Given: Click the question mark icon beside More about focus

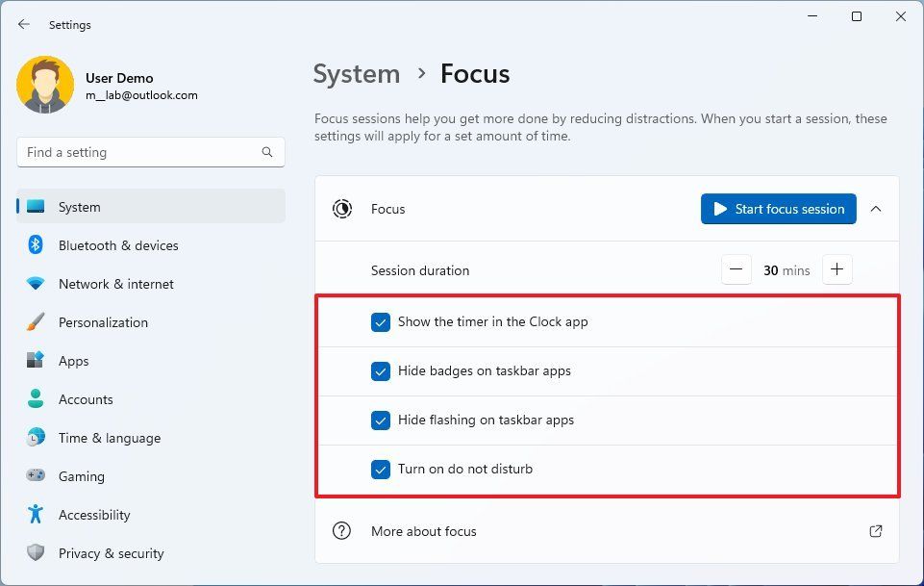Looking at the screenshot, I should [342, 531].
